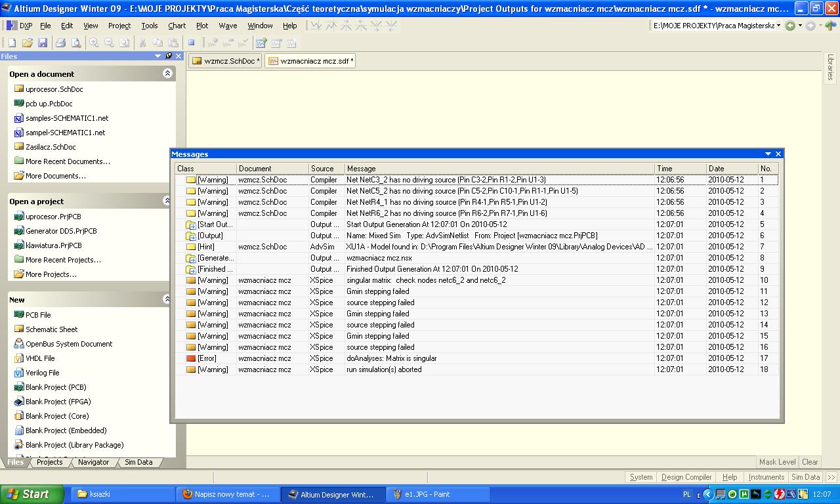Click the OpenBus System Document icon
Viewport: 840px width, 504px height.
pyautogui.click(x=19, y=344)
